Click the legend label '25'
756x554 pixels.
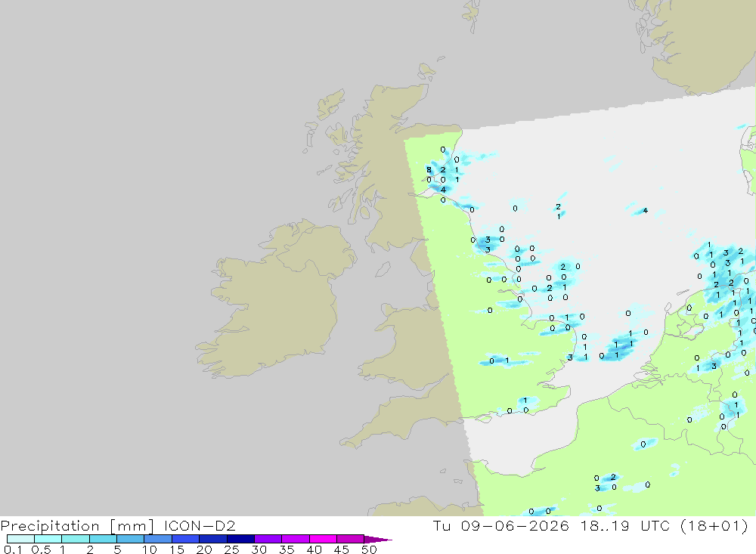[x=231, y=549]
